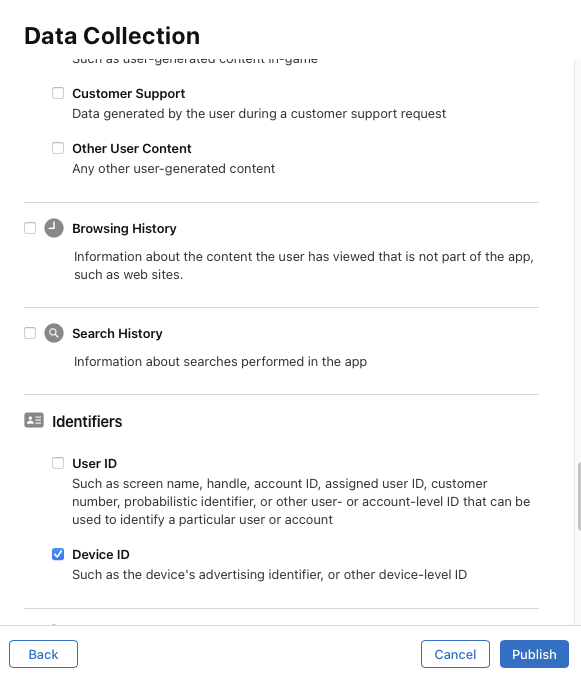Viewport: 581px width, 679px height.
Task: Click the vertical scrollbar thumb
Action: (x=579, y=497)
